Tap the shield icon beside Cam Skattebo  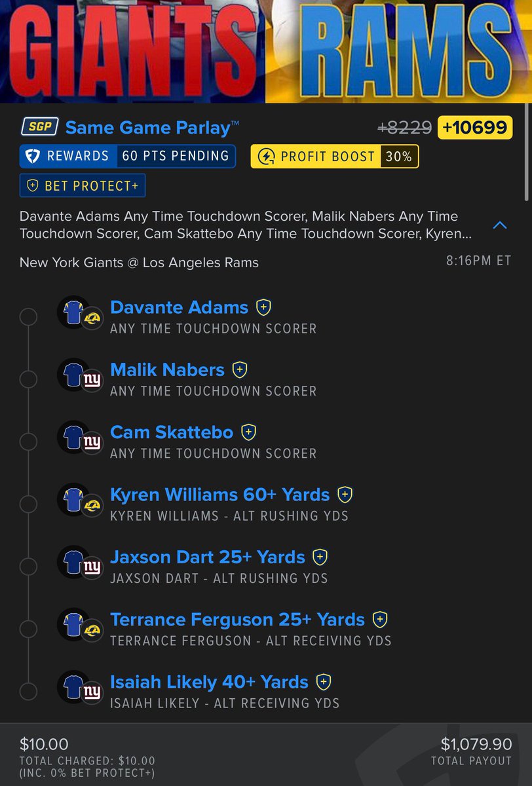point(248,432)
